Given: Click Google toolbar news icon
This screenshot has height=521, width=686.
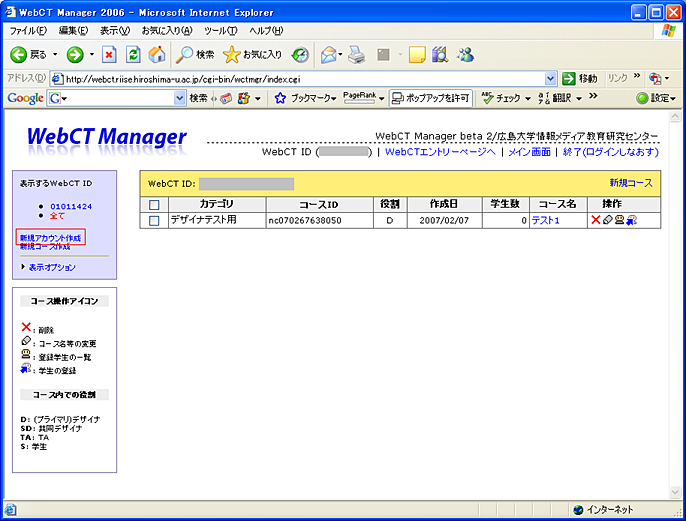Looking at the screenshot, I should point(226,98).
